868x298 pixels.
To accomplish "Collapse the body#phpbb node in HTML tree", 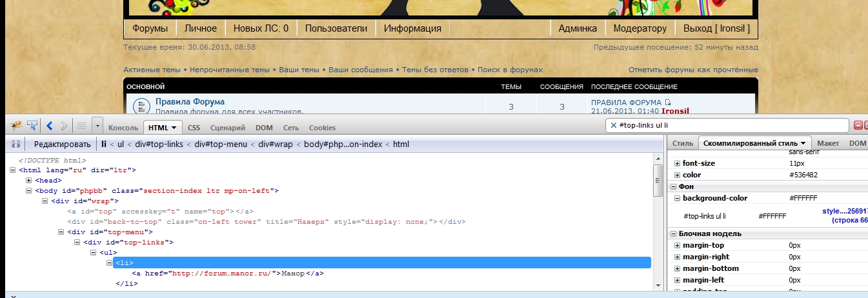I will (29, 191).
